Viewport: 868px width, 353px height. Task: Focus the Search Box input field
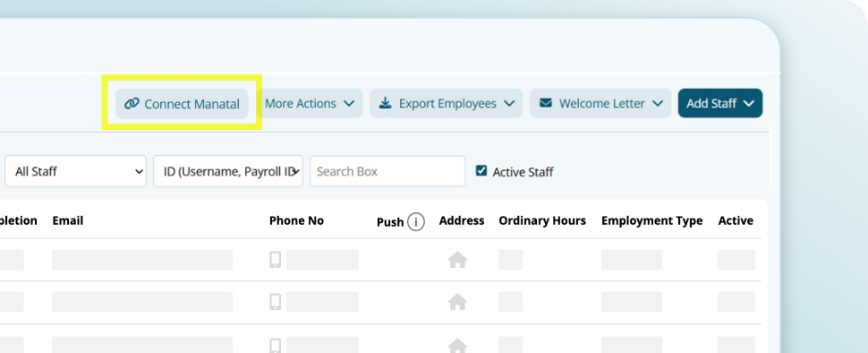click(x=387, y=171)
